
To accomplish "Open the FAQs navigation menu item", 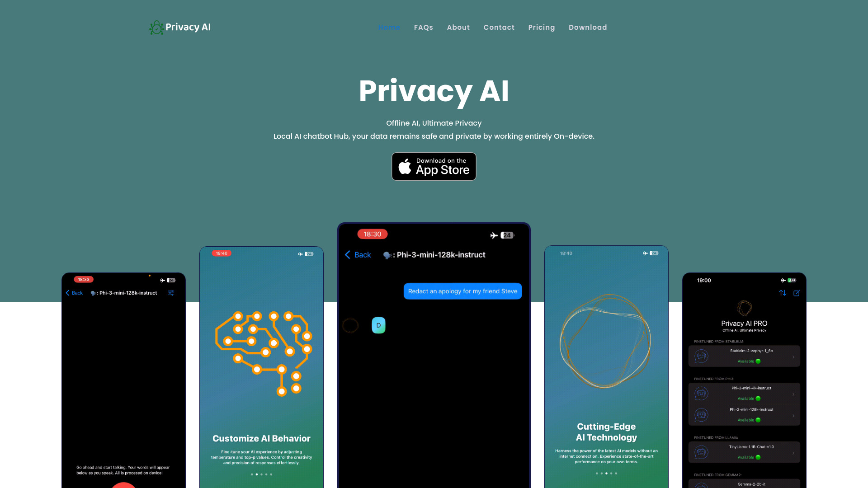I will point(423,27).
